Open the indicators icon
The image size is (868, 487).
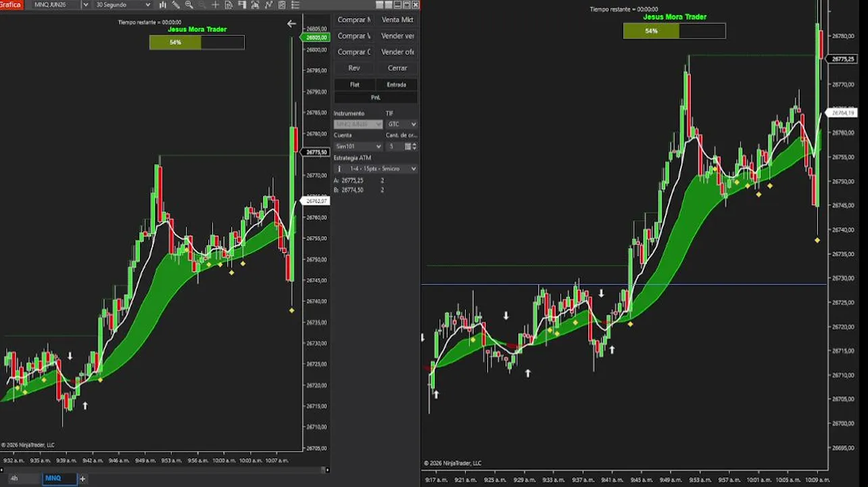click(268, 5)
